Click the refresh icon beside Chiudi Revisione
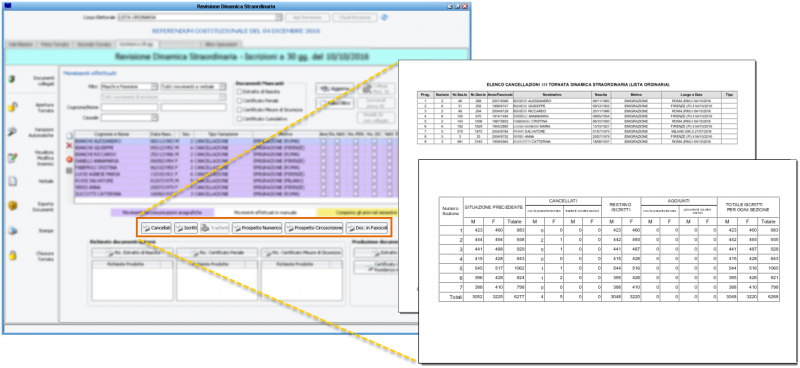This screenshot has height=368, width=800. 385,17
